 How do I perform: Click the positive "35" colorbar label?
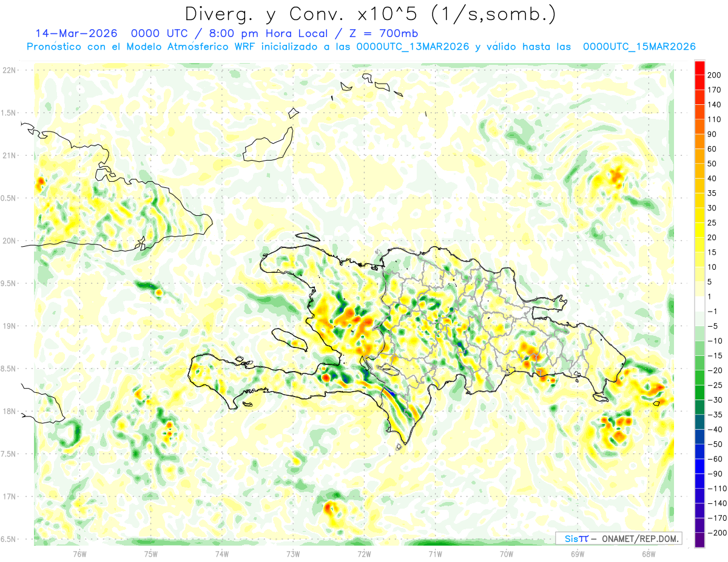point(712,193)
